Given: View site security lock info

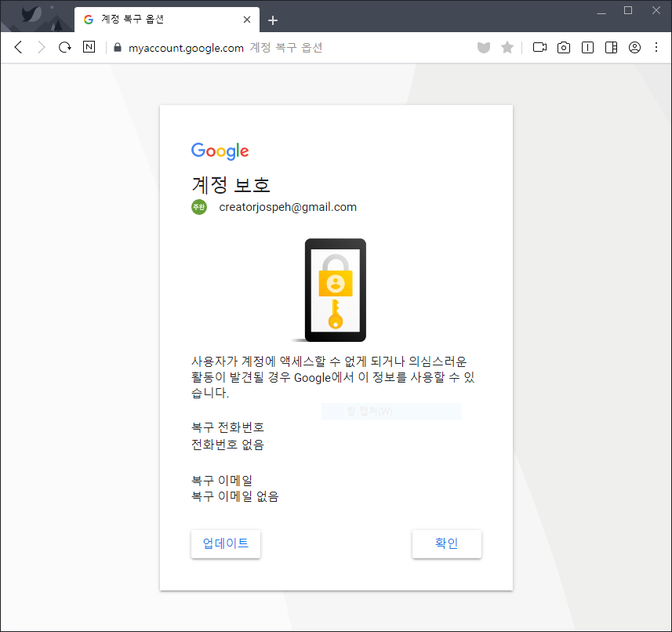Looking at the screenshot, I should (x=118, y=47).
